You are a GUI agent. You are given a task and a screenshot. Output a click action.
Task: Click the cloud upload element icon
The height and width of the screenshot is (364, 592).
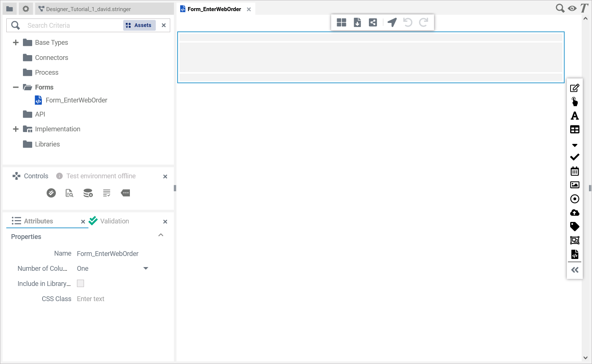click(575, 213)
